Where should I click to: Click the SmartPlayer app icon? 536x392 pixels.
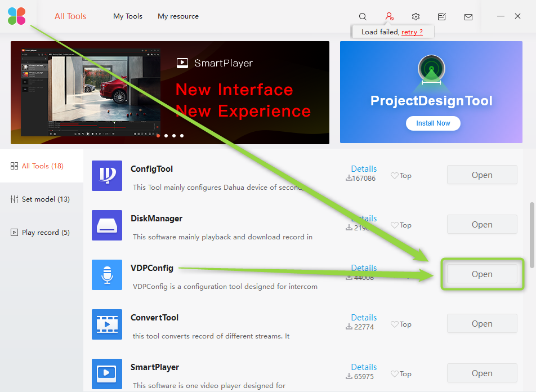[107, 374]
